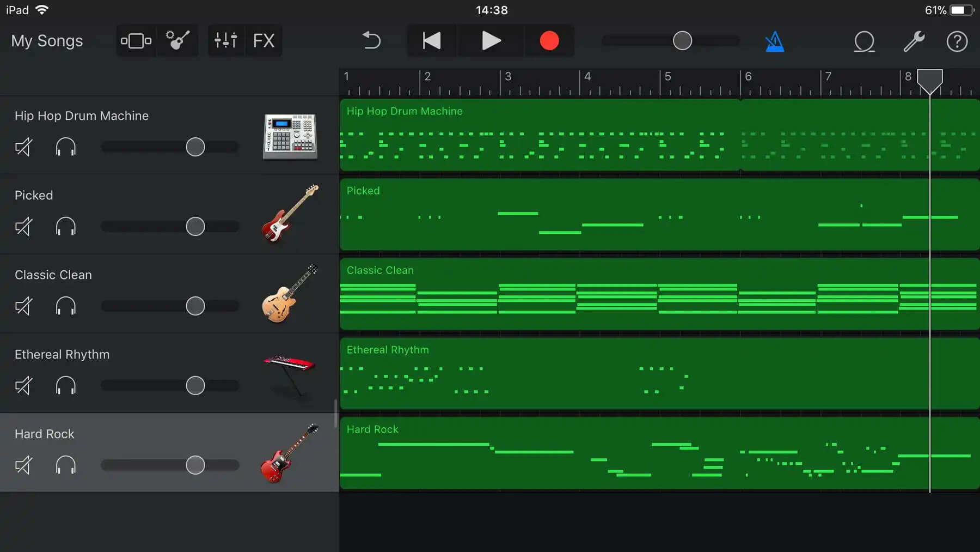Open the help question mark
980x552 pixels.
pos(957,41)
